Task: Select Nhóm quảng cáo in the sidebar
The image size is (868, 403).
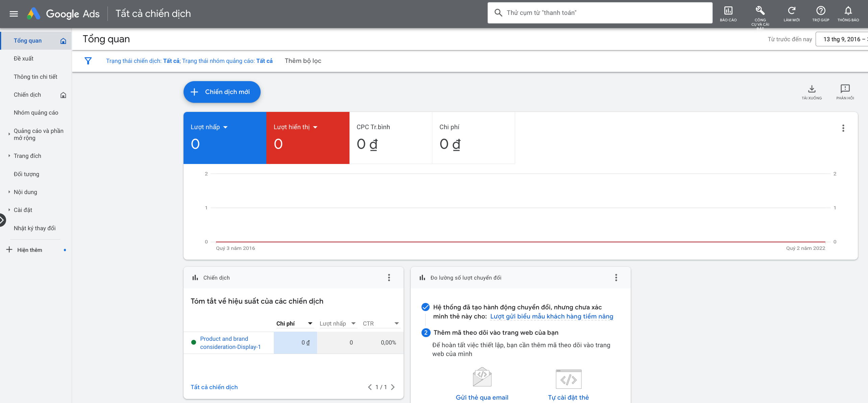Action: pyautogui.click(x=36, y=113)
